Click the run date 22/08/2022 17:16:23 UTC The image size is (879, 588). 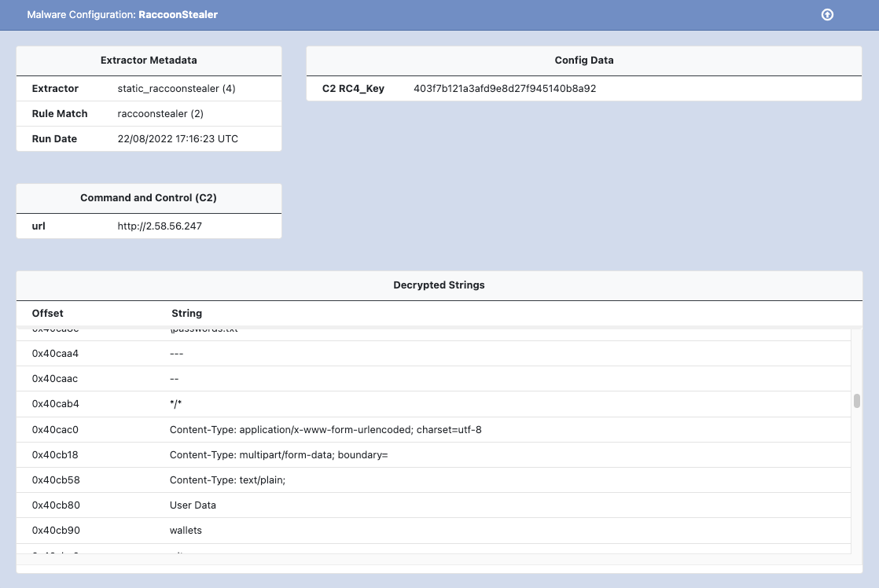(178, 139)
